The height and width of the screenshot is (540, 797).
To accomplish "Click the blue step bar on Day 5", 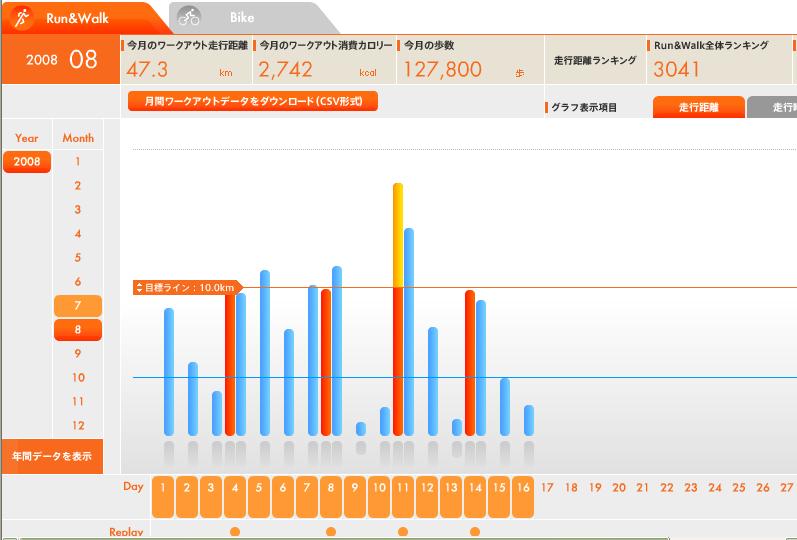I will click(265, 353).
